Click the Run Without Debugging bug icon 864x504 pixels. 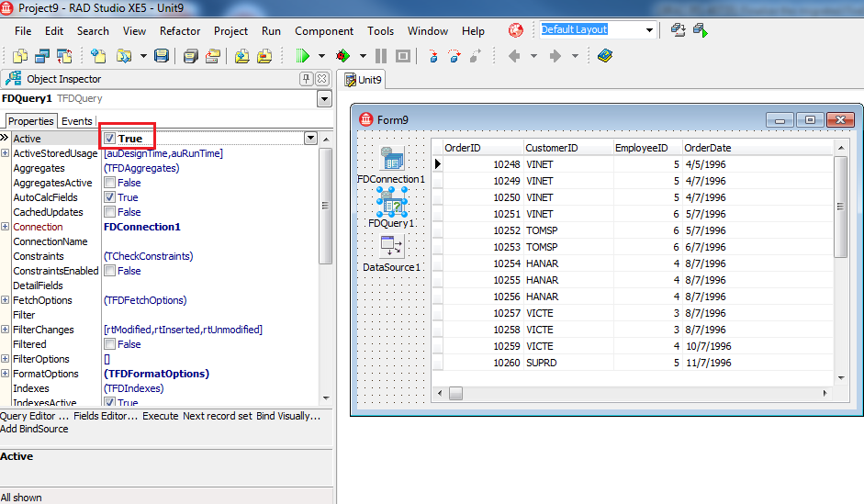pos(342,56)
